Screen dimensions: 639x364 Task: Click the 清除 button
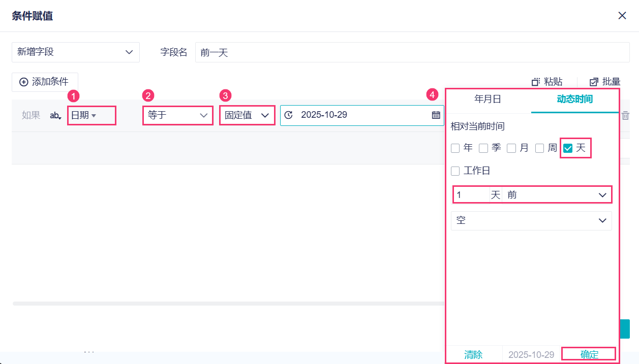pyautogui.click(x=473, y=355)
